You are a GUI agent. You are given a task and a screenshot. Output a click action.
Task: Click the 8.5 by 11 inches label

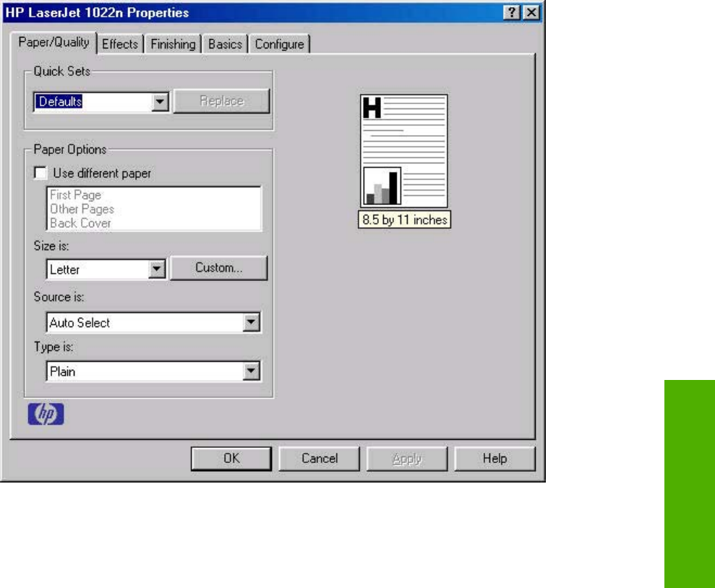[404, 220]
